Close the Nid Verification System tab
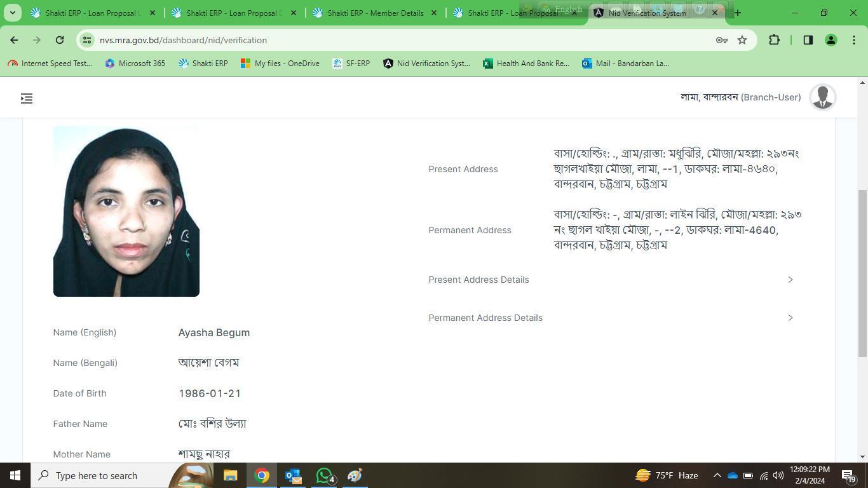This screenshot has height=488, width=868. (714, 13)
